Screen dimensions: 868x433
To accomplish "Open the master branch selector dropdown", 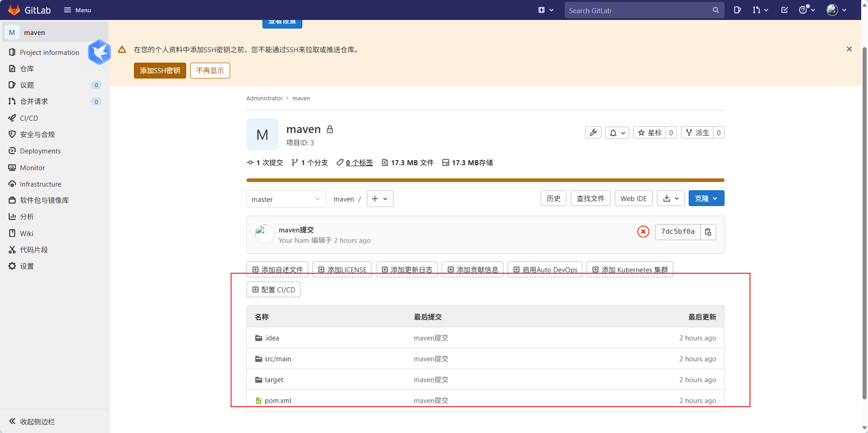I will (x=286, y=199).
